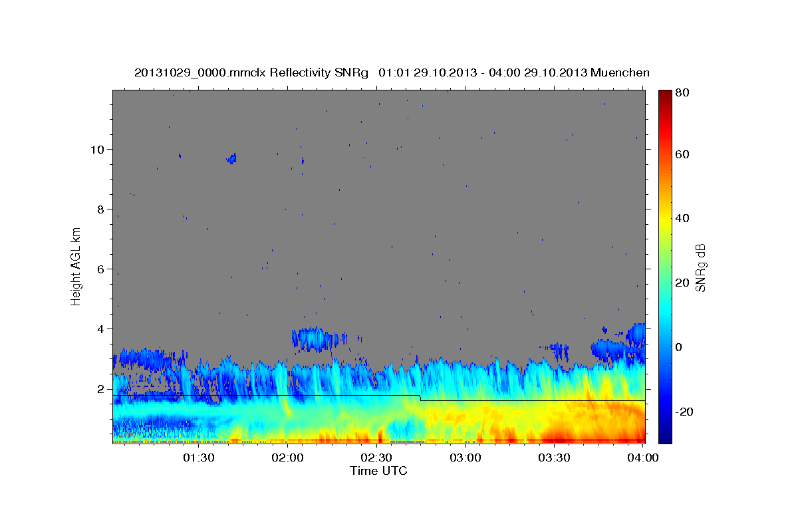Screen dimensions: 798x532
Task: Click the 03:00 time tick label
Action: [465, 458]
